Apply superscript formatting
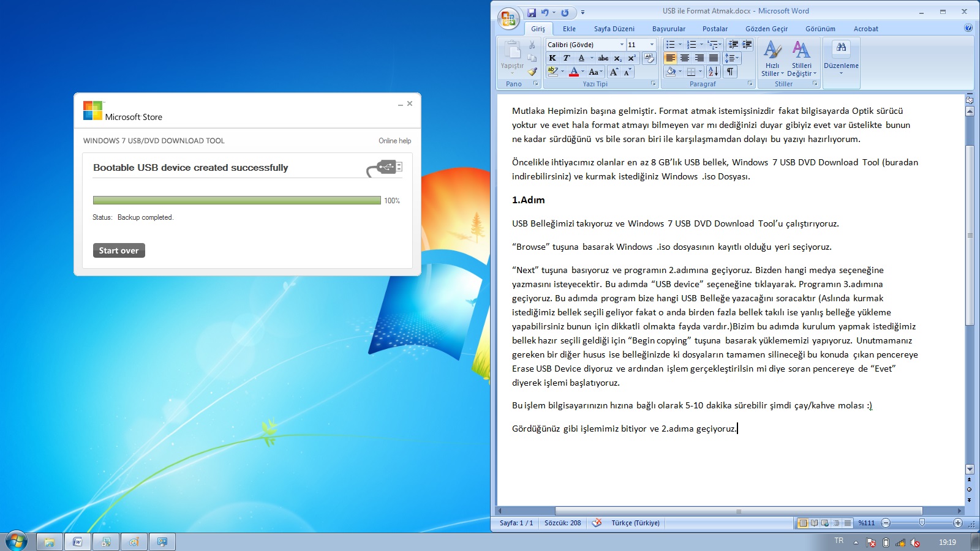The width and height of the screenshot is (980, 551). (x=631, y=58)
